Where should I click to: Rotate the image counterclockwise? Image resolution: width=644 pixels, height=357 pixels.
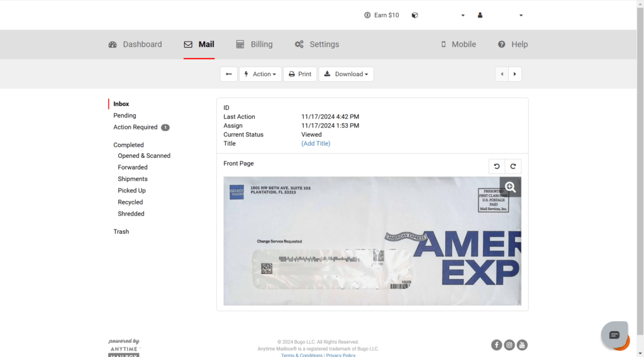coord(497,166)
